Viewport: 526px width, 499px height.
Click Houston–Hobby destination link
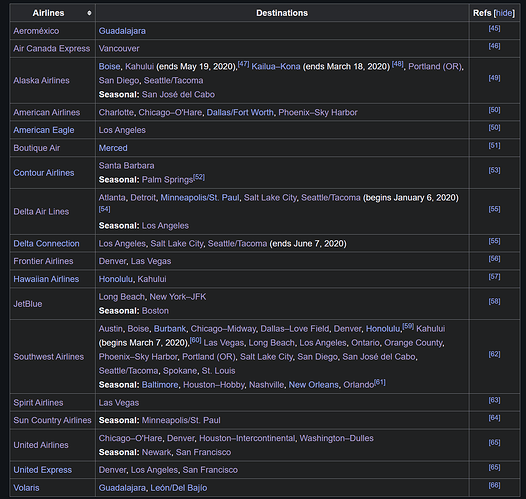point(214,385)
